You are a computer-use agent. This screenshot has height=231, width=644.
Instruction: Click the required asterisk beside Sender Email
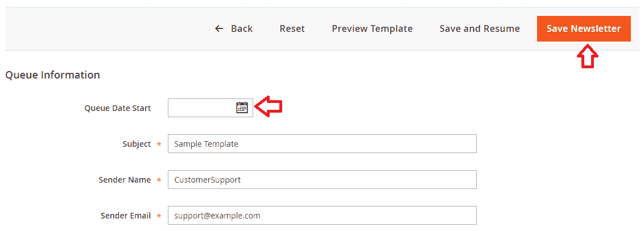tap(159, 216)
